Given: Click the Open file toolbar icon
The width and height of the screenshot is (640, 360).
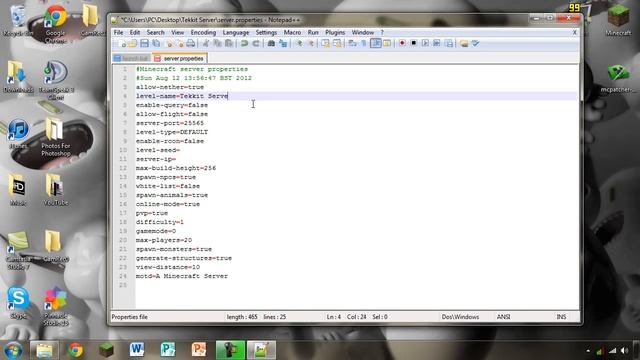Looking at the screenshot, I should (133, 43).
